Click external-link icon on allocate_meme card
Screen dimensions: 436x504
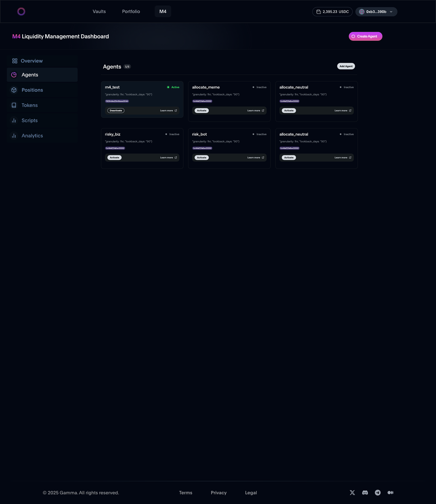(x=263, y=111)
